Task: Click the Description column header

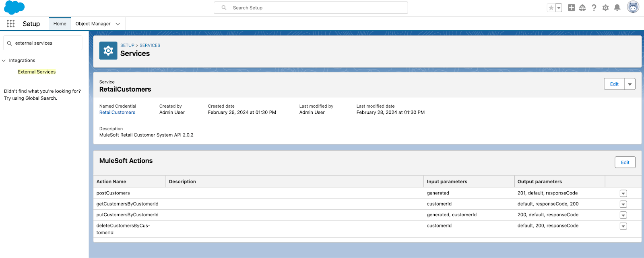Action: (295, 182)
